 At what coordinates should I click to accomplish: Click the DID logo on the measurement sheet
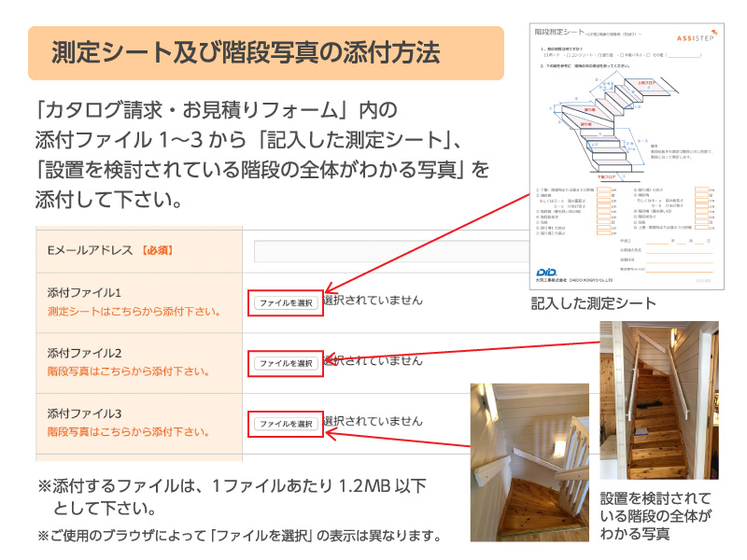tap(546, 273)
